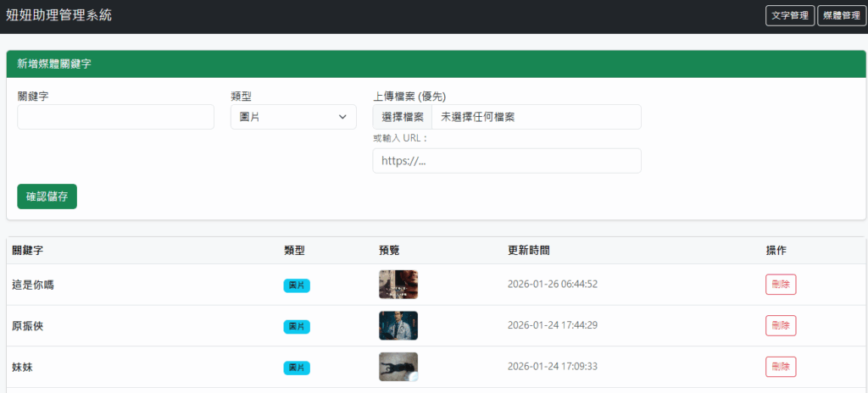Expand the 類型 dropdown showing 圖片
868x393 pixels.
pyautogui.click(x=293, y=117)
